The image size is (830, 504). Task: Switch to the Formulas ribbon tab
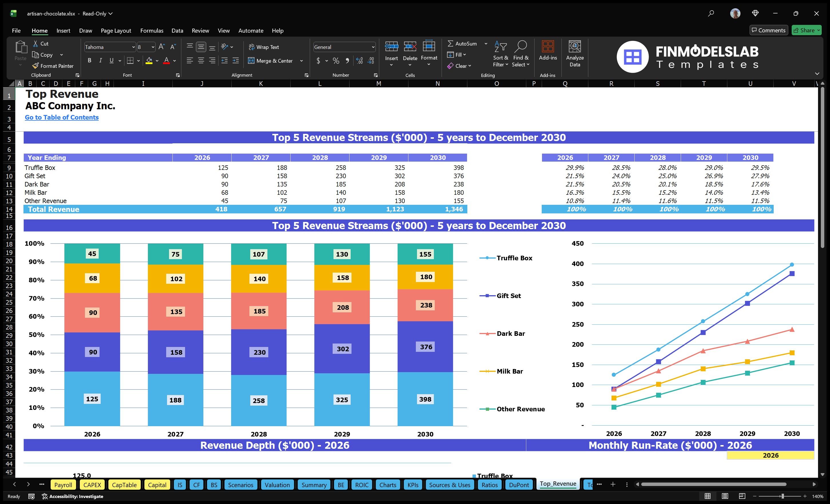(152, 30)
